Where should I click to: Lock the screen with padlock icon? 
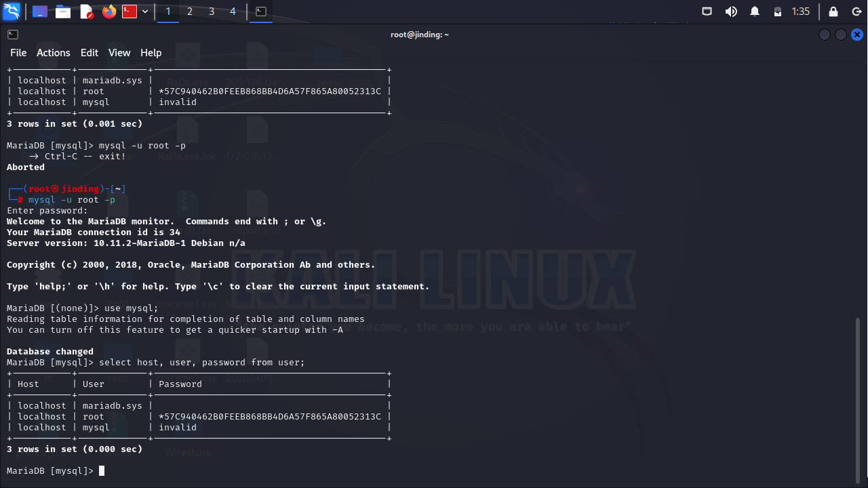(833, 12)
